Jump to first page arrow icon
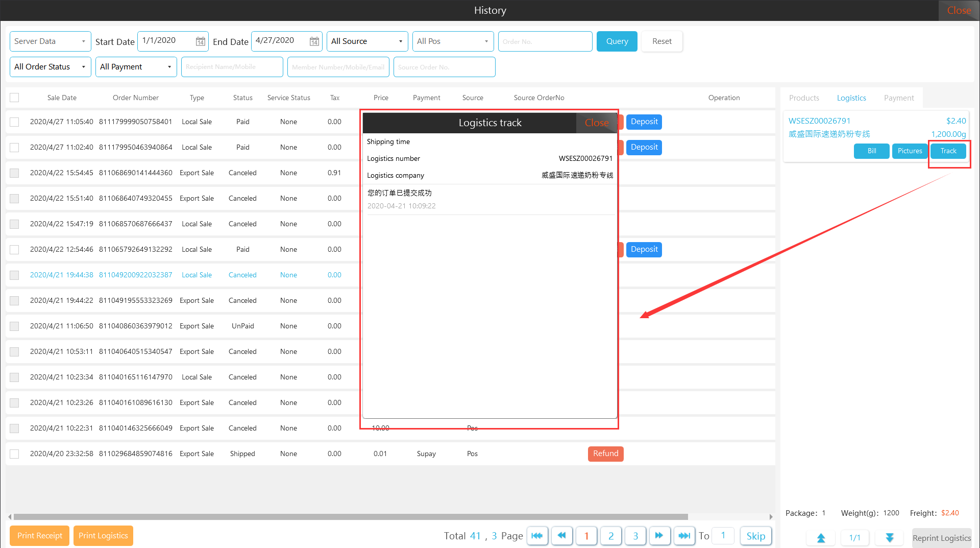Viewport: 980px width, 548px height. tap(537, 536)
